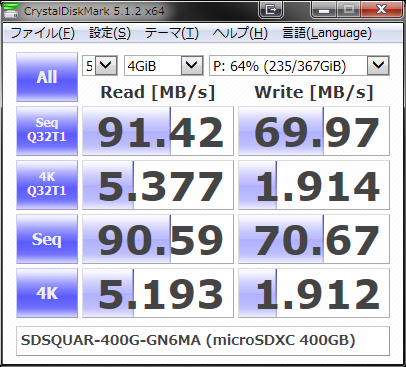Run all benchmarks with All button
This screenshot has width=406, height=367.
click(47, 77)
